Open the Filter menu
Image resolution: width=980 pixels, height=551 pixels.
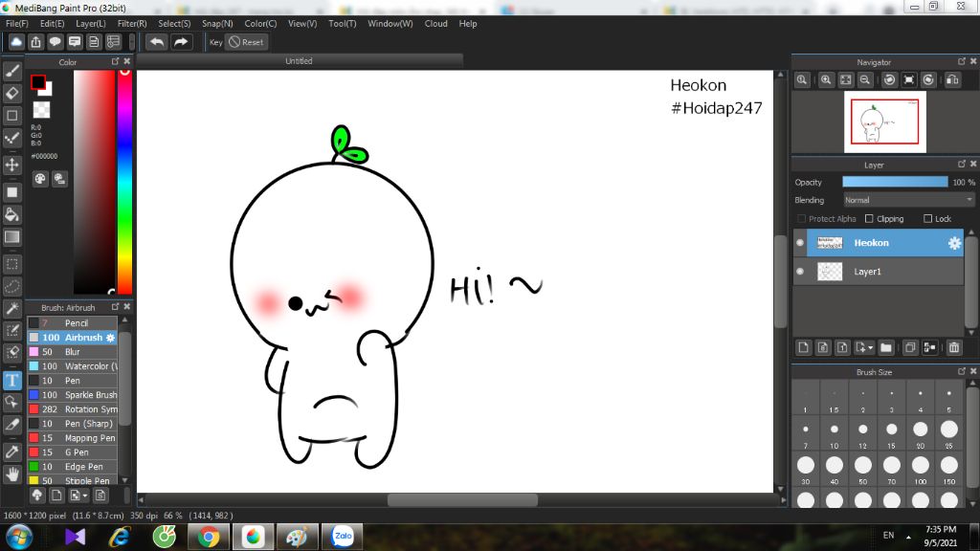(x=132, y=24)
